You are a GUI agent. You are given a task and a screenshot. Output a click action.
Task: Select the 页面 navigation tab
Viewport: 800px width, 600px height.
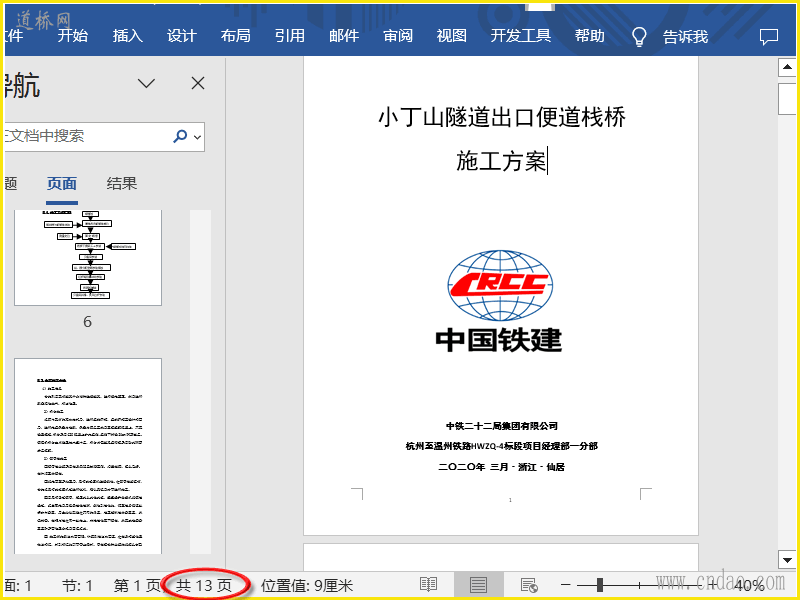point(62,184)
